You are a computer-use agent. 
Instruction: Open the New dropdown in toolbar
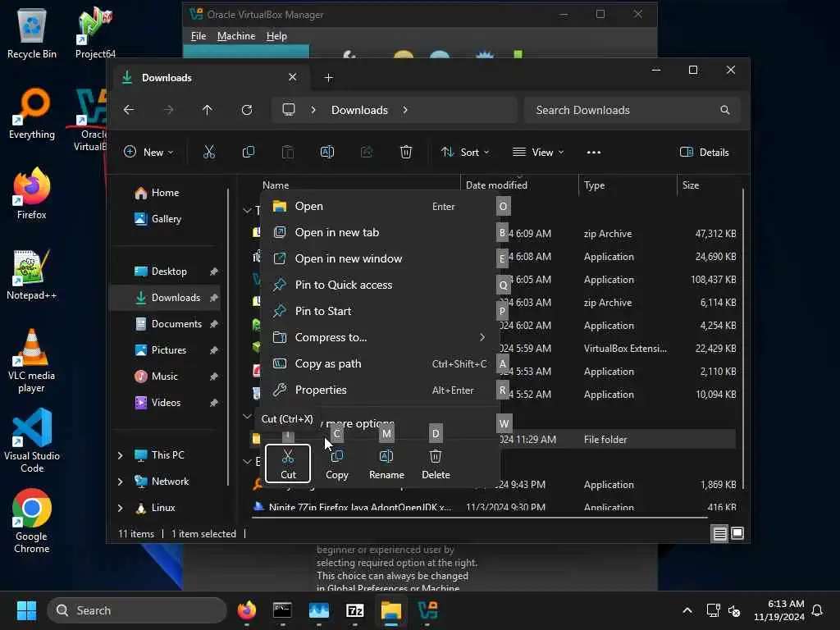[148, 152]
